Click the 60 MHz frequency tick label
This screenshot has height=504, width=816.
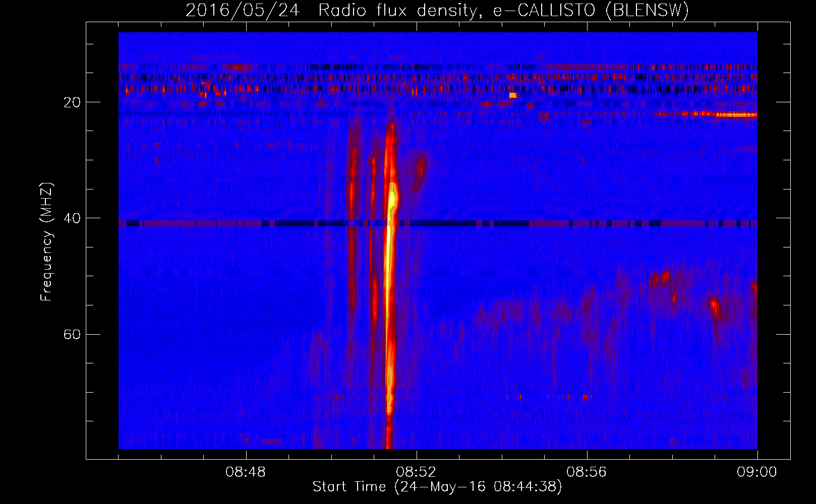[72, 334]
